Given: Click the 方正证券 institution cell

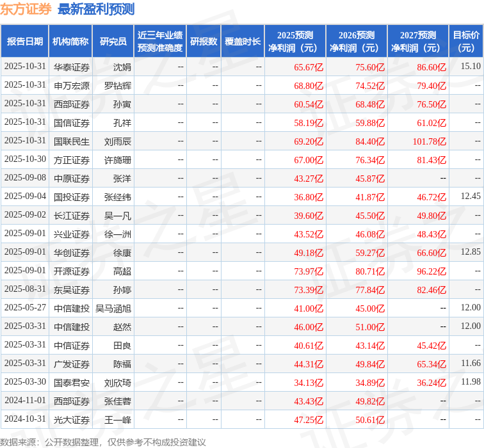Looking at the screenshot, I should click(72, 160).
